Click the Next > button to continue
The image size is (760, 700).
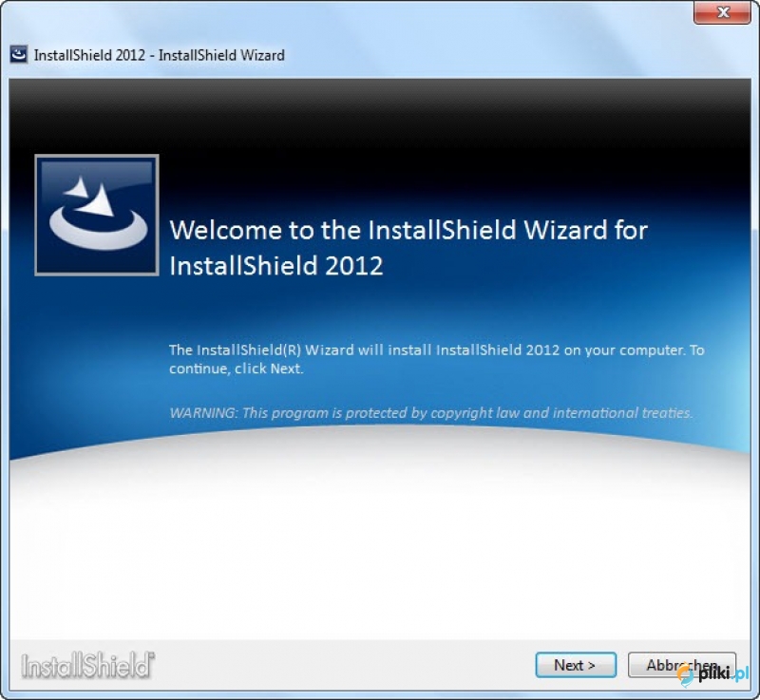(576, 665)
